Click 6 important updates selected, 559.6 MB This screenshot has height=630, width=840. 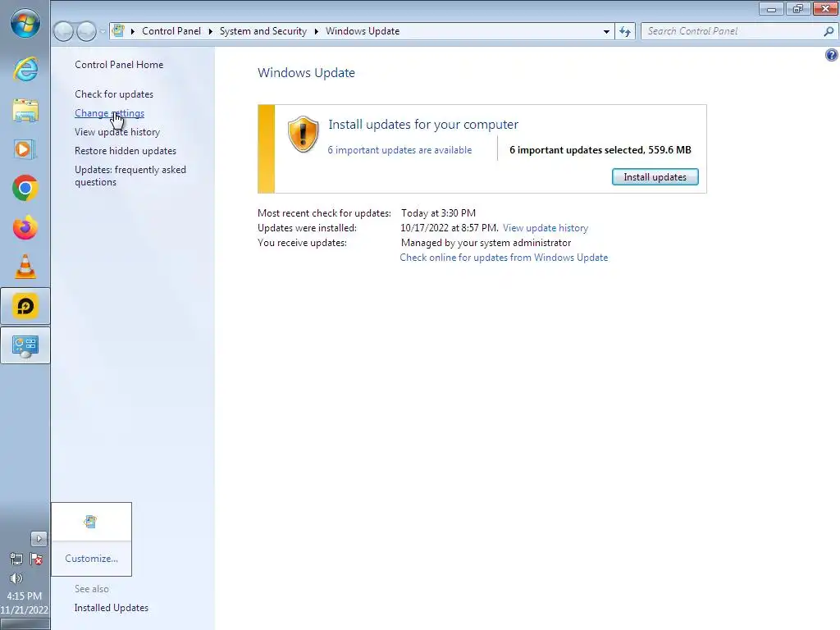click(x=600, y=150)
